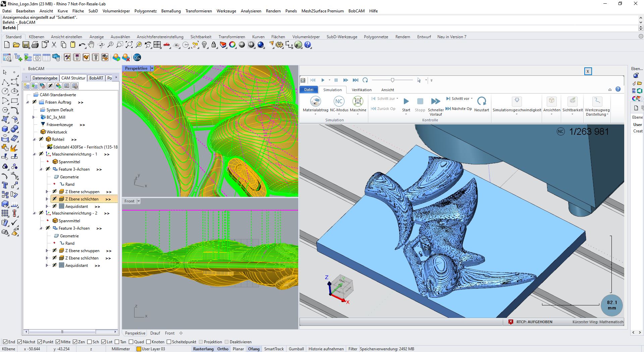
Task: Toggle the Tan object snap checkbox
Action: click(x=117, y=342)
